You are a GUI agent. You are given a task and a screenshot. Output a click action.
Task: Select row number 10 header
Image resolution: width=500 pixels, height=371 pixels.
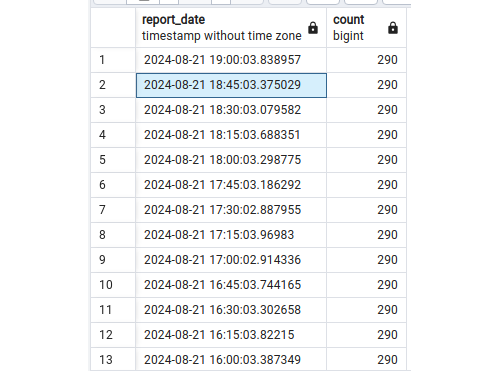pos(113,285)
